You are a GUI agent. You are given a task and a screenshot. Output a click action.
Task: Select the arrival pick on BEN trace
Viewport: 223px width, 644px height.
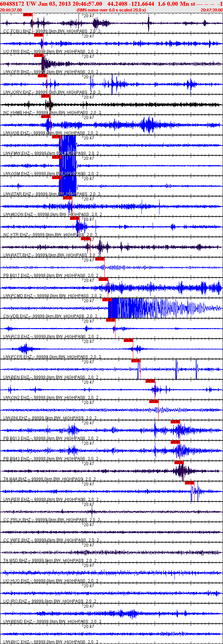[x=136, y=361]
